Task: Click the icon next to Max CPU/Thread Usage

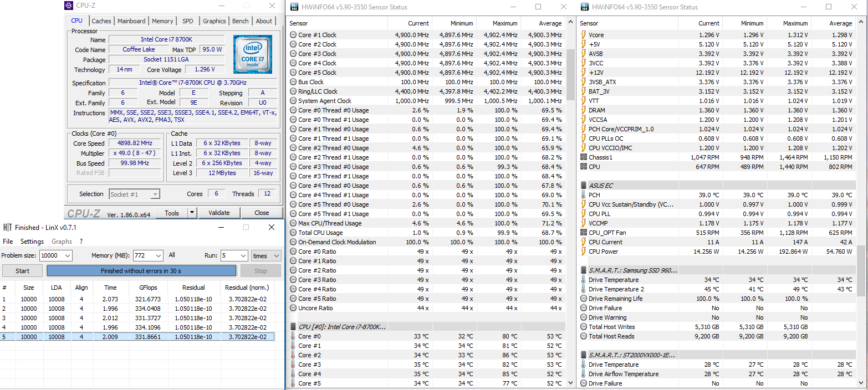Action: click(x=293, y=223)
